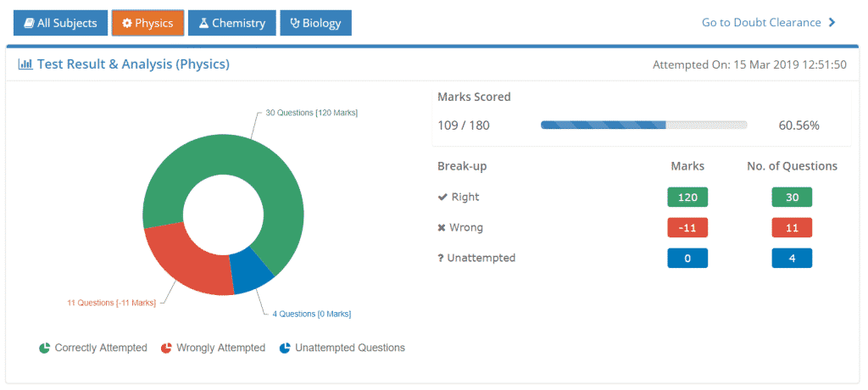Click the green 30 questions badge
The width and height of the screenshot is (868, 390).
(x=793, y=198)
